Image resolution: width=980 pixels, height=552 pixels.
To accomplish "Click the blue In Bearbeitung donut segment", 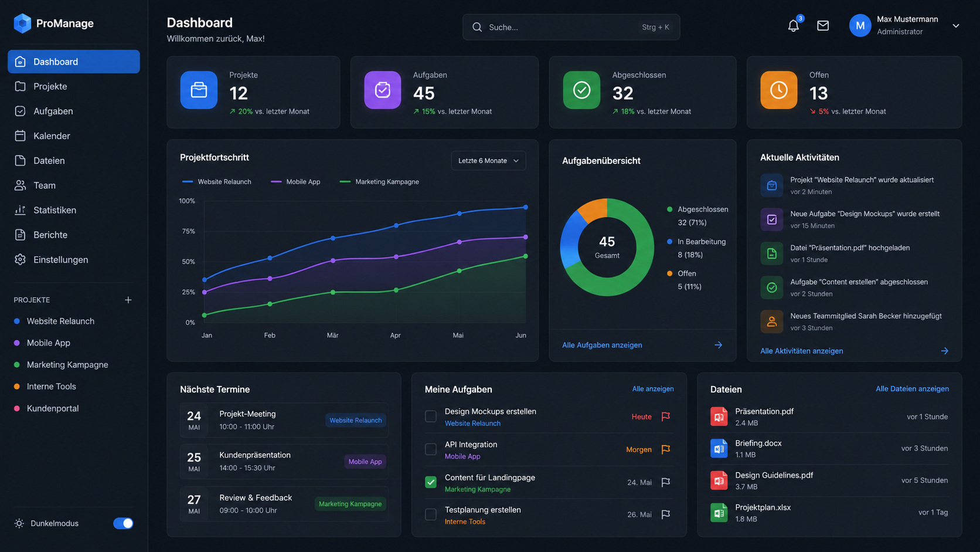I will click(570, 239).
